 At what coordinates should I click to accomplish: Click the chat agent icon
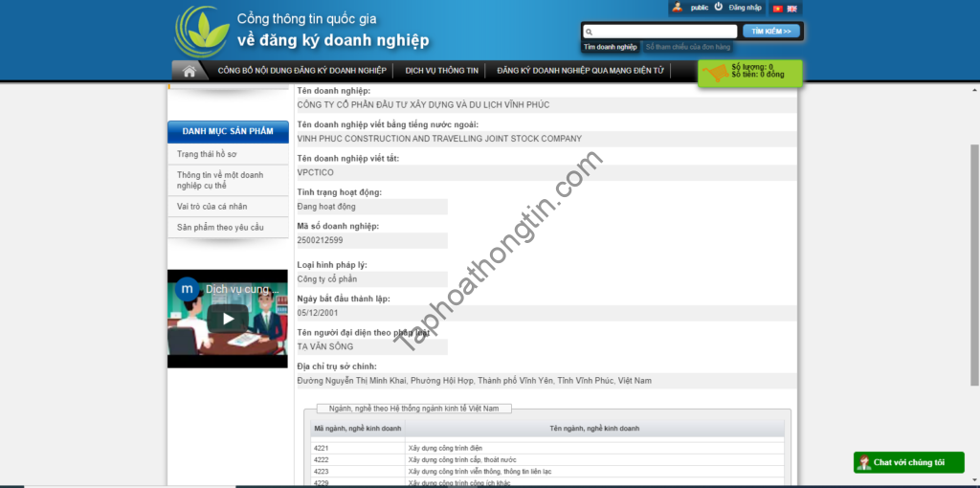click(864, 462)
